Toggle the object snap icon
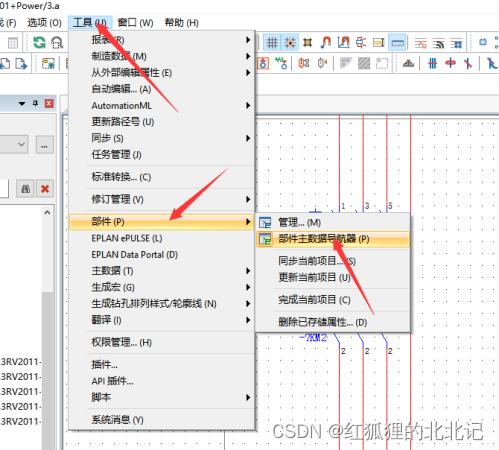 [308, 43]
